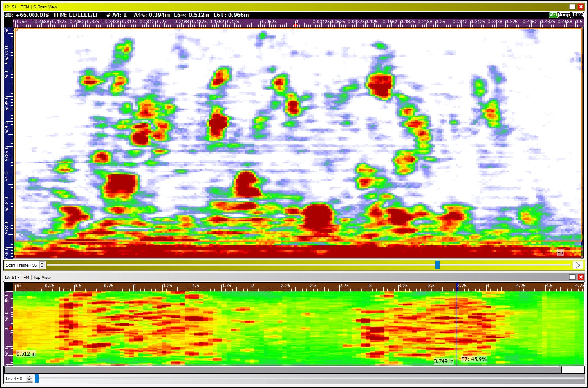
Task: Select the E6 0.512in horizontal readout
Action: [192, 15]
